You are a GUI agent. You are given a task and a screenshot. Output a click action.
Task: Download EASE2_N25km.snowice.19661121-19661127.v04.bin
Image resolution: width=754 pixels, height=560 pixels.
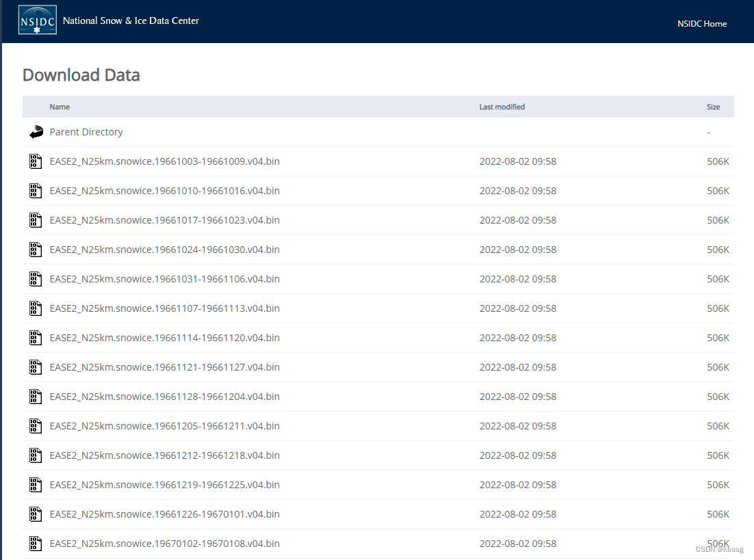164,367
